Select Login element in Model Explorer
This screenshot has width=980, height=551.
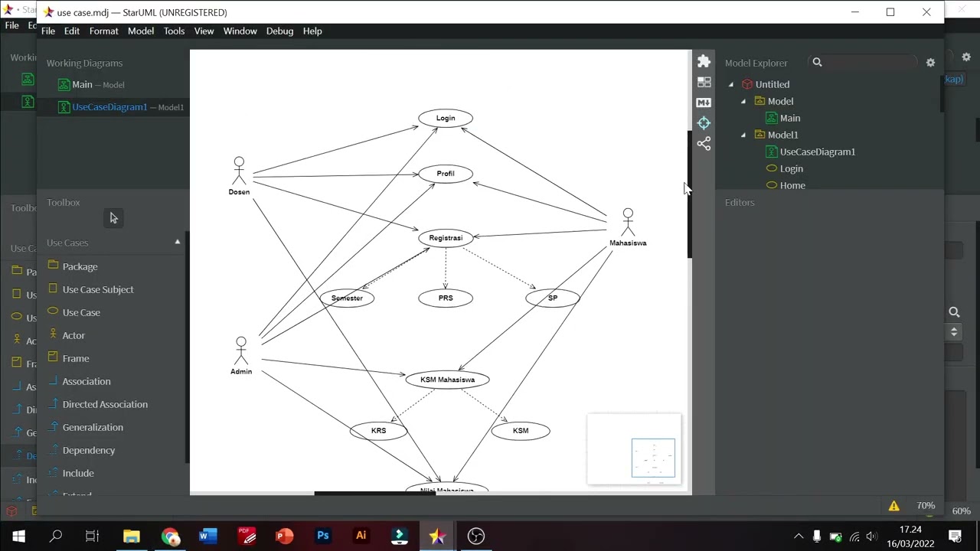(x=791, y=168)
